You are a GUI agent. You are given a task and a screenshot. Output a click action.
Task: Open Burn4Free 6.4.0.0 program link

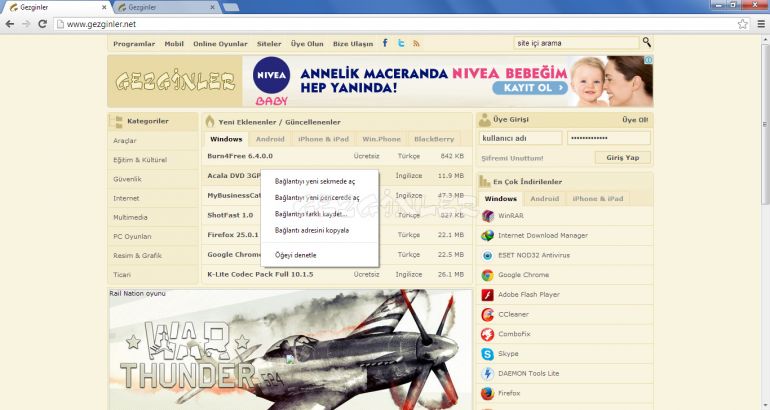click(240, 156)
